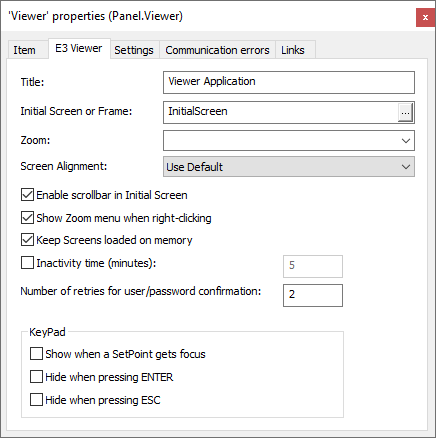Enable the Inactivity time checkbox
Screen dimensions: 436x438
[27, 263]
